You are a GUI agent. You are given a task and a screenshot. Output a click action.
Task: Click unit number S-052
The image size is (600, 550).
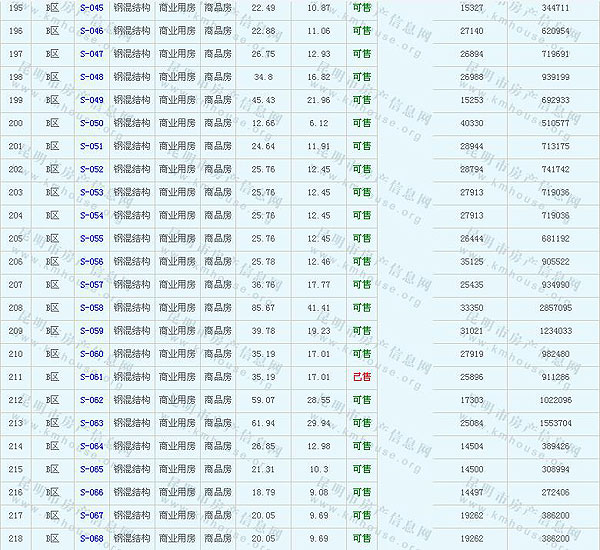91,169
